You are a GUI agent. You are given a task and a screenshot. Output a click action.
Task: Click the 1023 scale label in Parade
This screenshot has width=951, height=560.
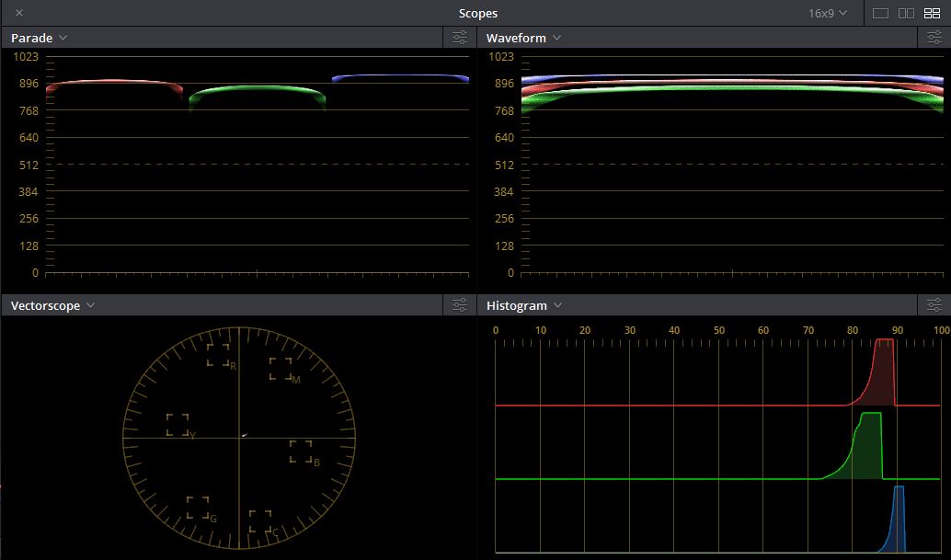[26, 57]
